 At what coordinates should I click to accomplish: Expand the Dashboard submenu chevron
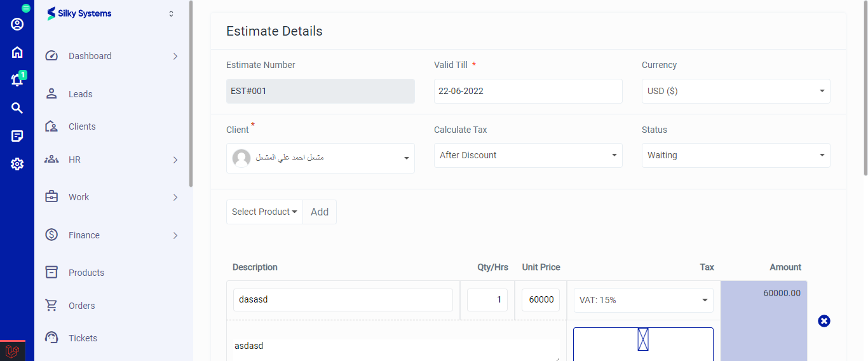click(x=175, y=57)
